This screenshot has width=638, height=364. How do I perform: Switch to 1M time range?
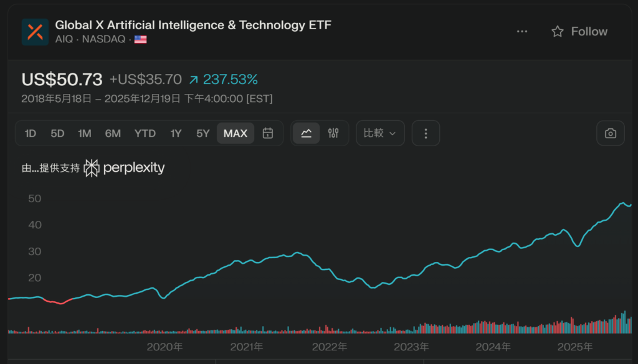pyautogui.click(x=85, y=133)
